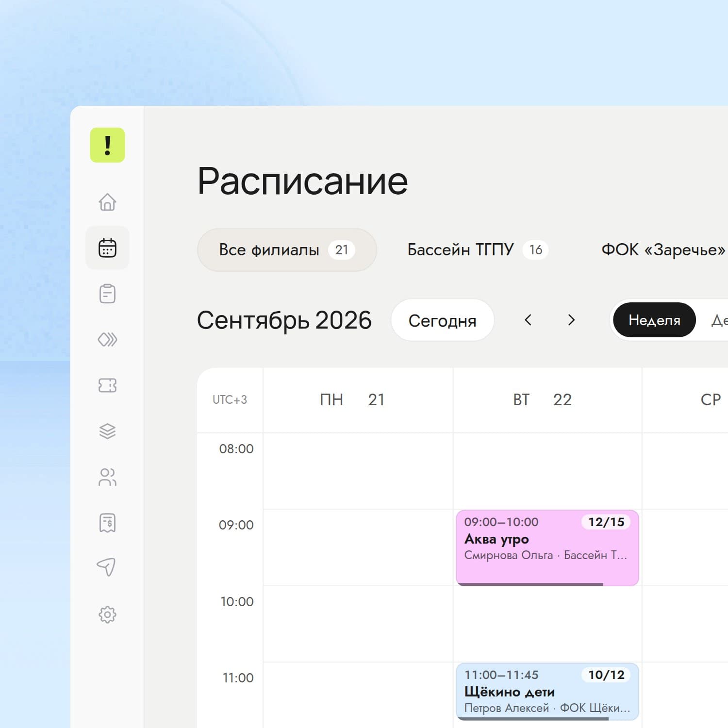Image resolution: width=728 pixels, height=728 pixels.
Task: Click the 'Сентябрь 2026' month title
Action: click(x=284, y=320)
